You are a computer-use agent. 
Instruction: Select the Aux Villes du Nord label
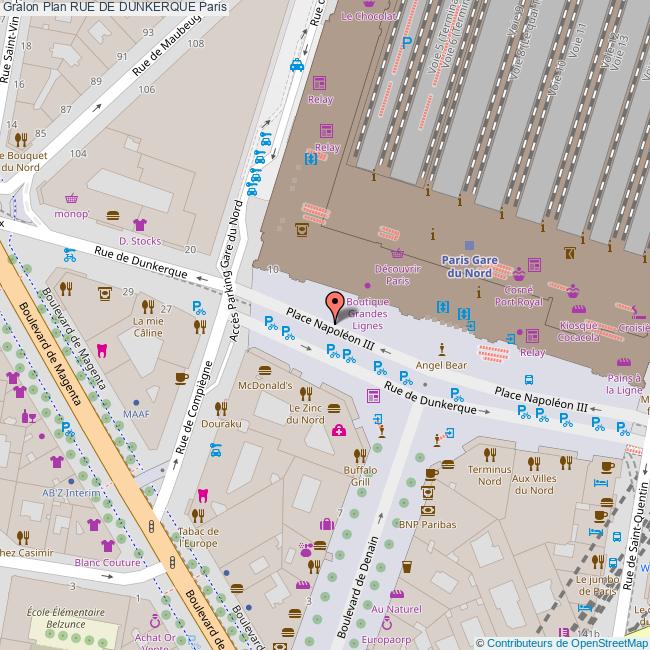tap(534, 484)
